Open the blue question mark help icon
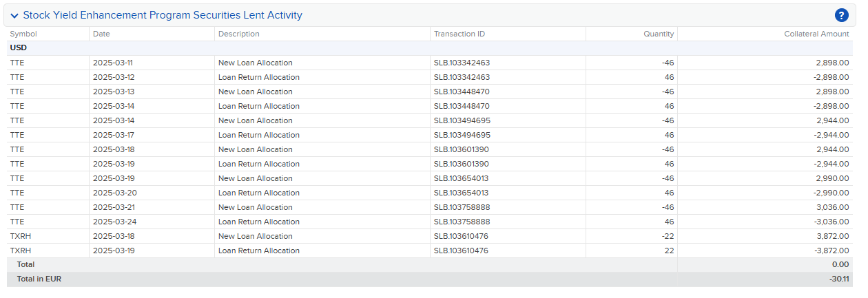 (x=841, y=15)
